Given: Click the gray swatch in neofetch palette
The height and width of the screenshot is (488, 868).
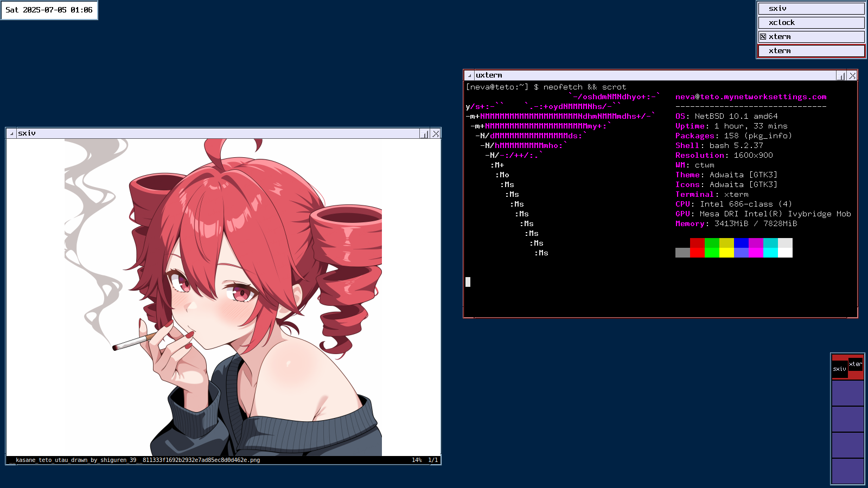Looking at the screenshot, I should coord(682,253).
